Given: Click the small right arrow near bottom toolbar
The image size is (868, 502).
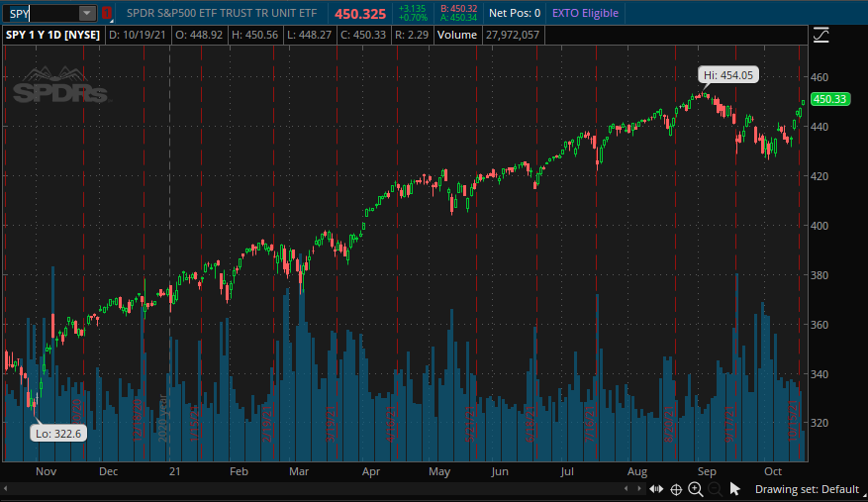Looking at the screenshot, I should click(639, 489).
